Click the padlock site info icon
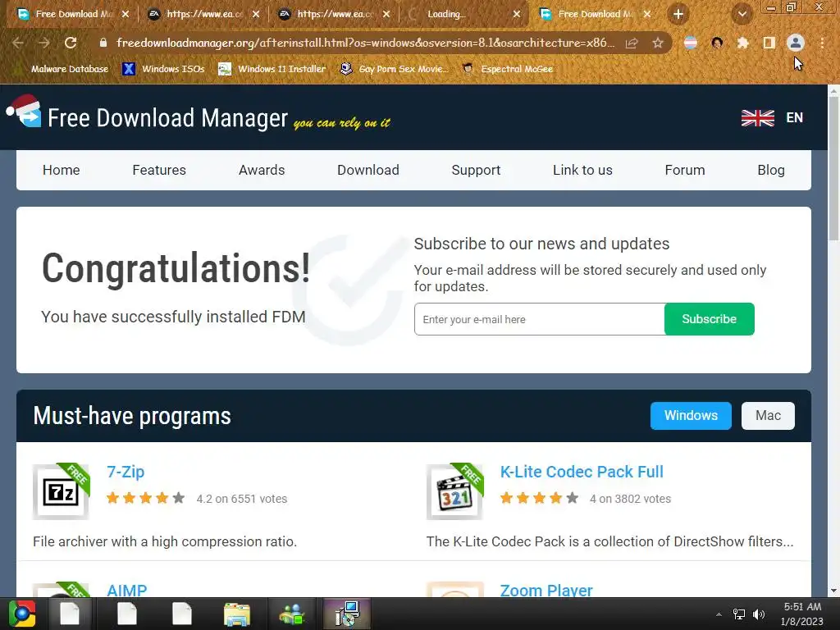Viewport: 840px width, 630px height. coord(103,43)
